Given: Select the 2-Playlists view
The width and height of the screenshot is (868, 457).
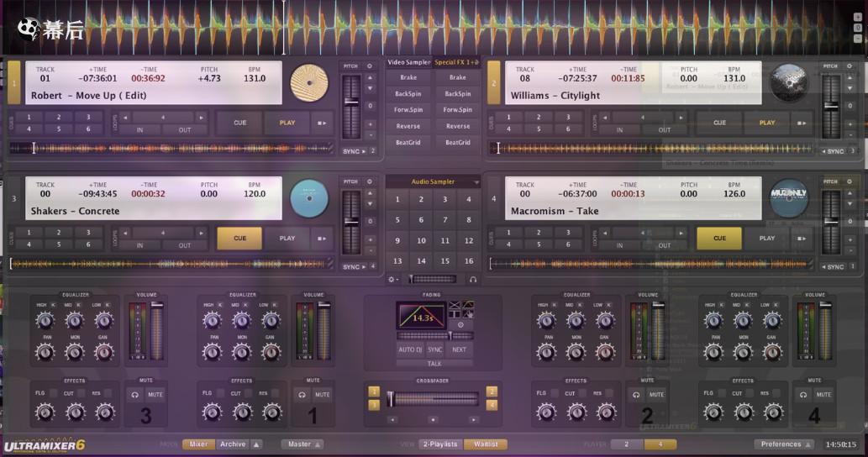Looking at the screenshot, I should [x=440, y=444].
